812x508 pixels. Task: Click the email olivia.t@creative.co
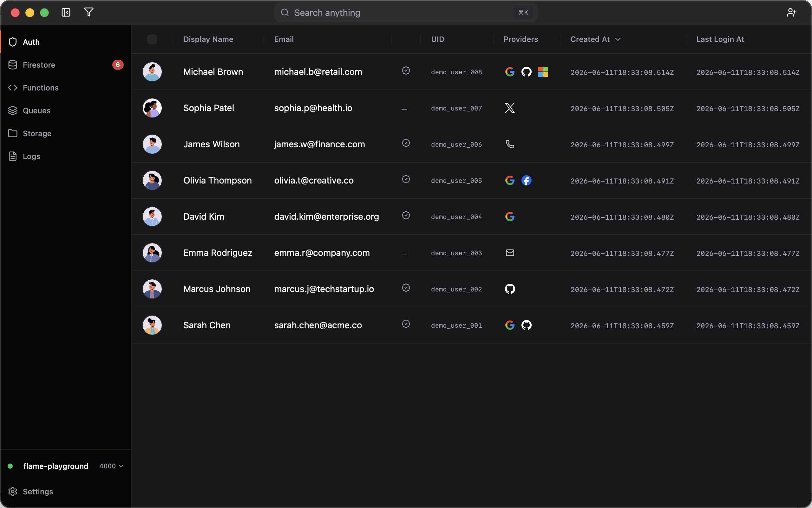(314, 180)
